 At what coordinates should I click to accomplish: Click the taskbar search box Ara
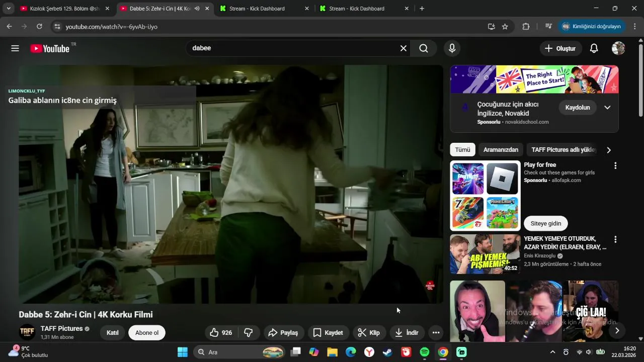tap(239, 352)
